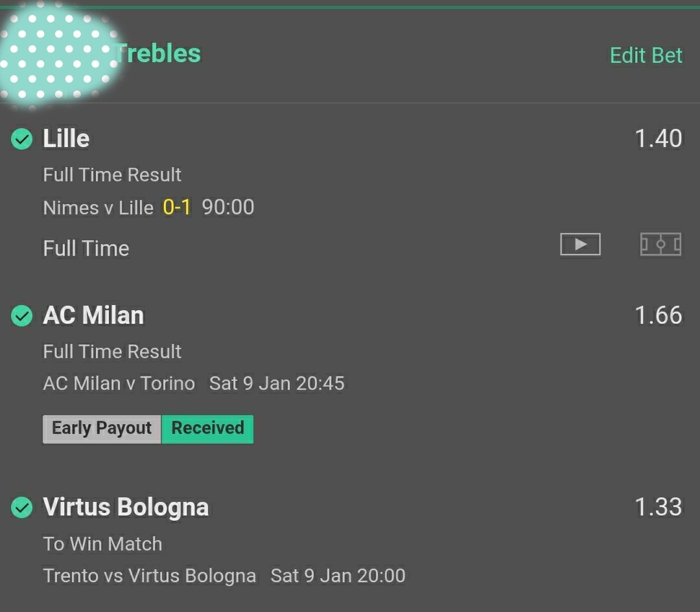Tap Full Time status text
Screen dimensions: 700x612
click(86, 249)
